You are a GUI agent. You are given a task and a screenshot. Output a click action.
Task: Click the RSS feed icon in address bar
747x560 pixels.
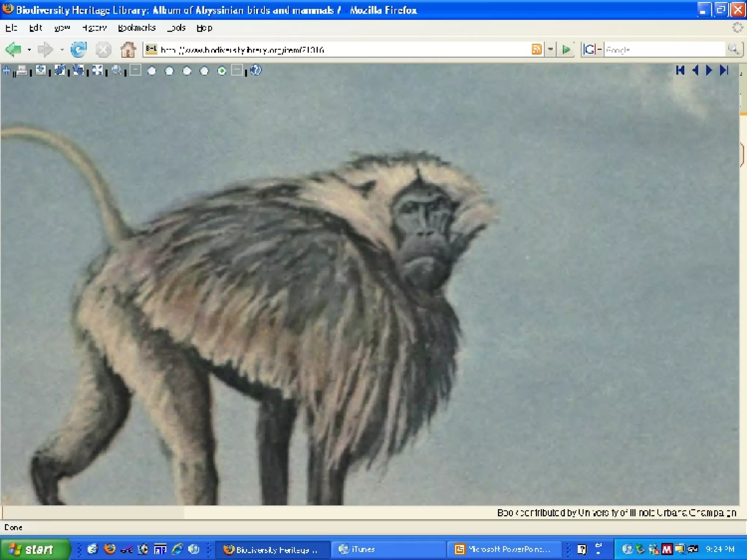(536, 49)
